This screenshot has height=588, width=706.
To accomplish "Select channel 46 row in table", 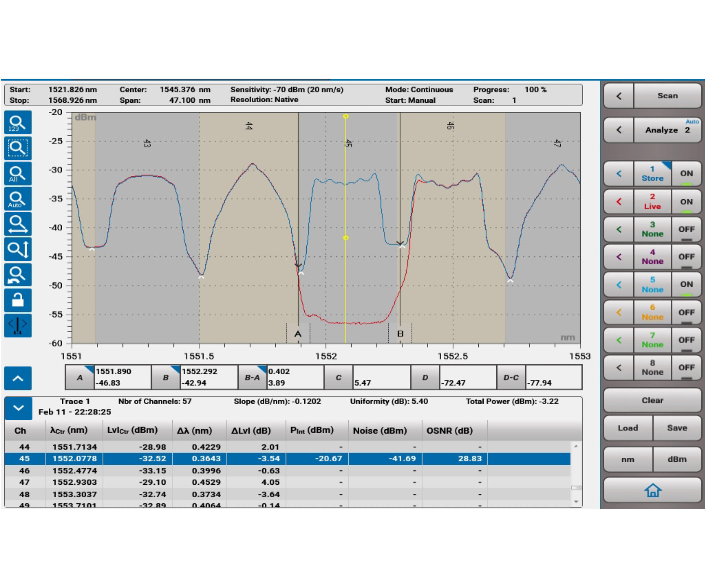I will click(x=287, y=471).
